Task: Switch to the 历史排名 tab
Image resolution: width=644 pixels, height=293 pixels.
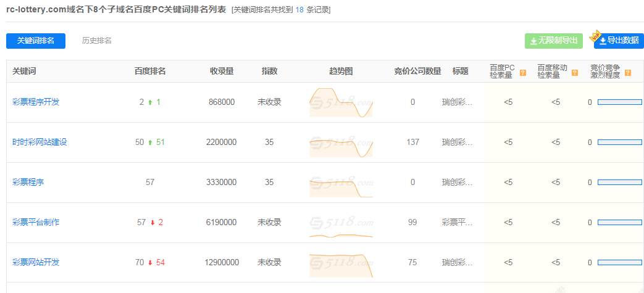Action: (x=96, y=41)
